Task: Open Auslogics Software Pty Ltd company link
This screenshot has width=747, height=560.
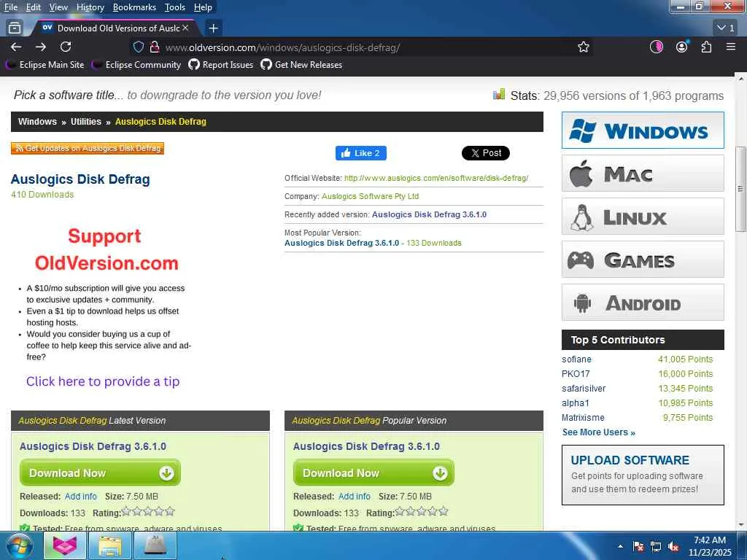Action: [x=370, y=196]
